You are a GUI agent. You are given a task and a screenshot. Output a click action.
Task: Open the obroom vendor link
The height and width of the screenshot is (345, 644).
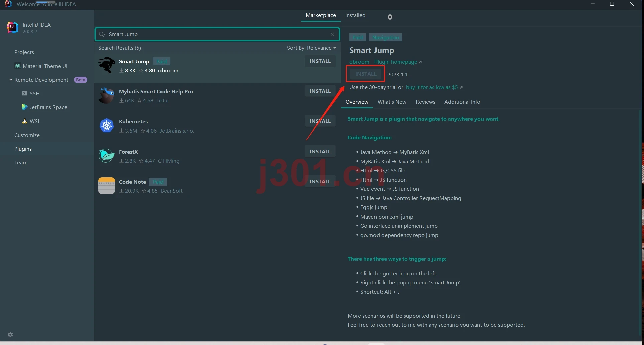pos(359,62)
